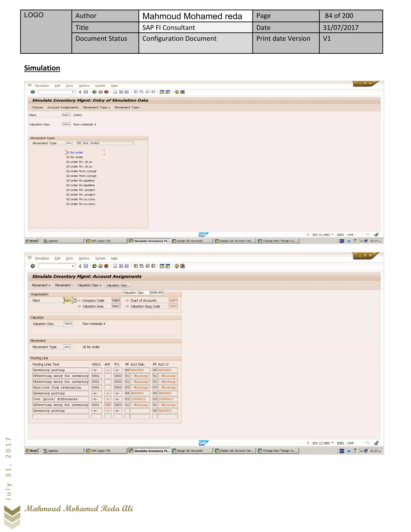The height and width of the screenshot is (532, 411).
Task: Click Cost (price) differences debit account 10000012
Action: (x=140, y=399)
